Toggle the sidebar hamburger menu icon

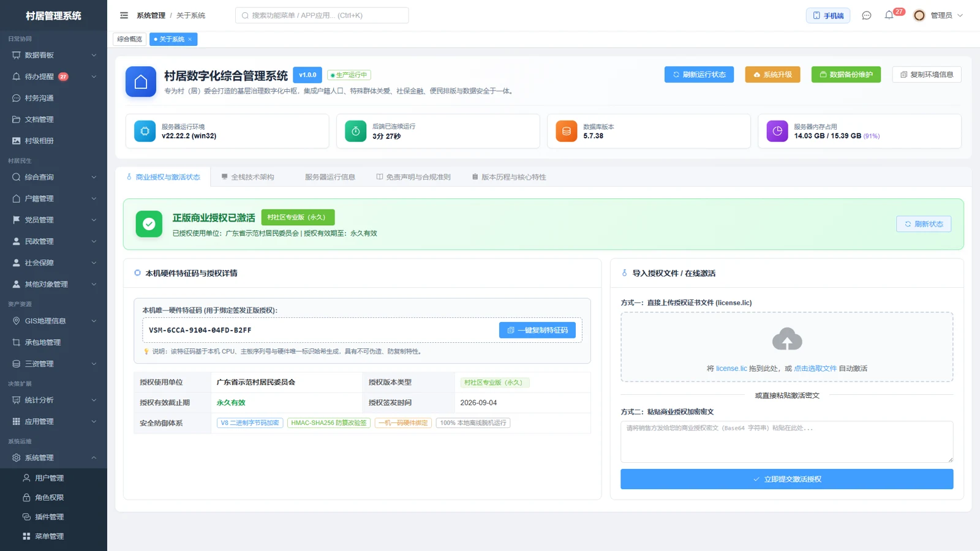tap(124, 15)
